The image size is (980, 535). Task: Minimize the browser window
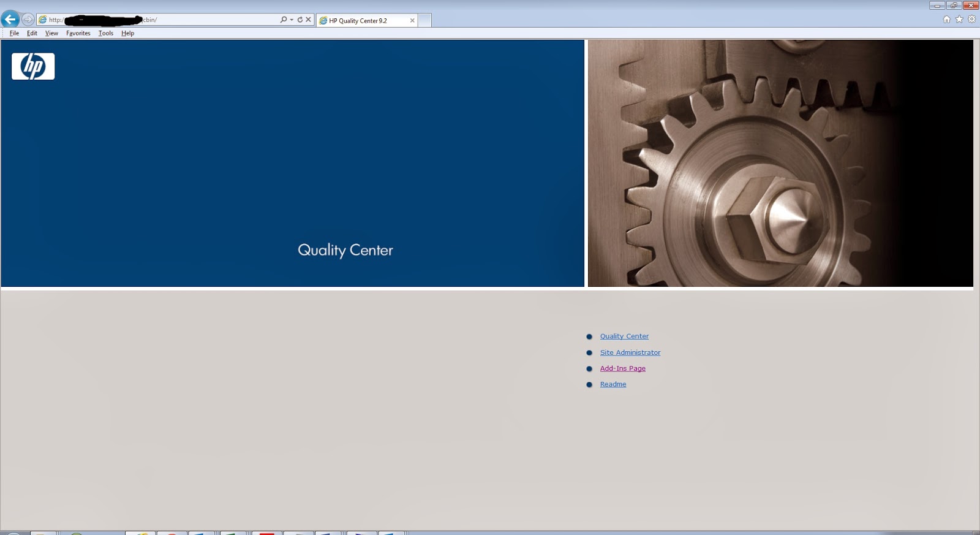pyautogui.click(x=937, y=6)
